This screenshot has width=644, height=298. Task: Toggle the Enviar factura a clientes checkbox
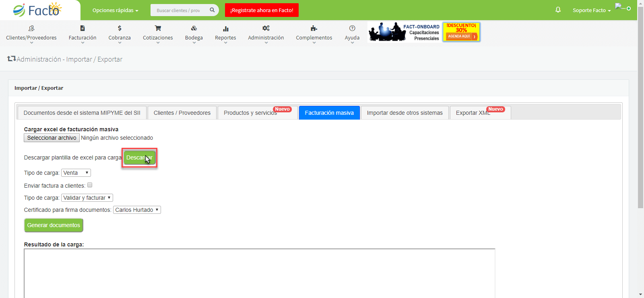point(90,185)
